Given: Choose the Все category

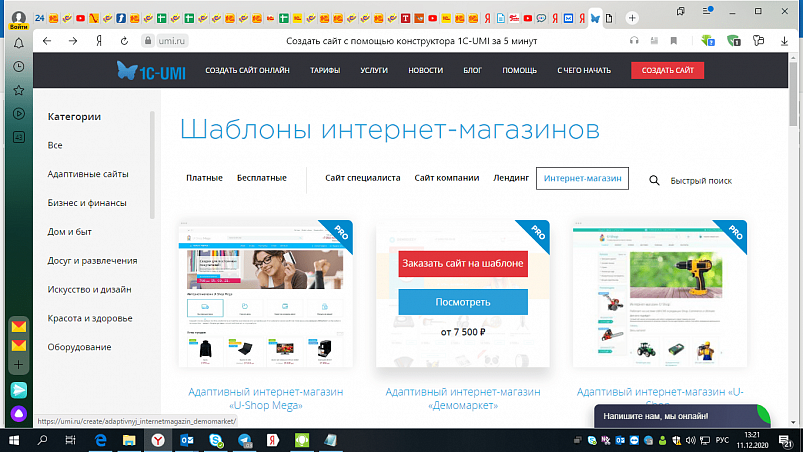Looking at the screenshot, I should [x=55, y=145].
